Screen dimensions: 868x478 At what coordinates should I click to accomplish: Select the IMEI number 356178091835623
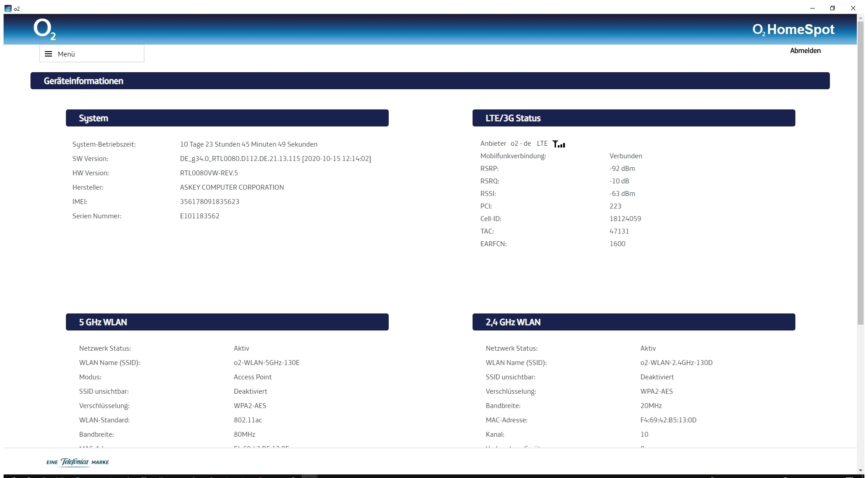(x=210, y=202)
